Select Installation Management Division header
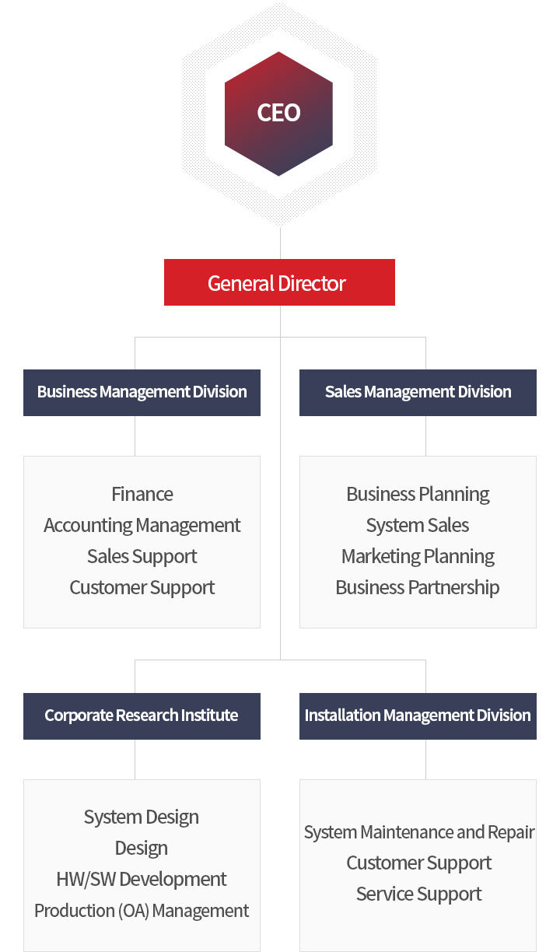The image size is (560, 952). click(x=418, y=716)
